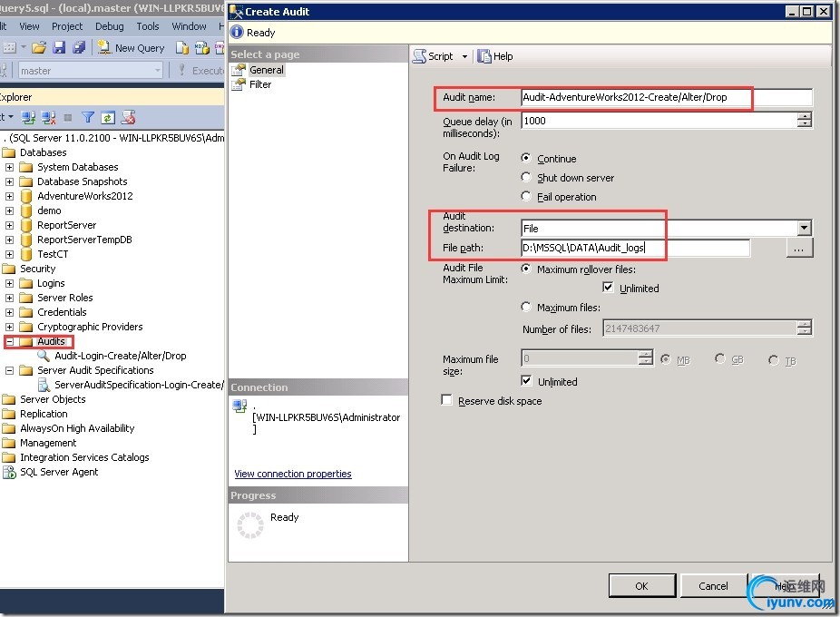Click the Queue delay spinner arrows

point(804,121)
